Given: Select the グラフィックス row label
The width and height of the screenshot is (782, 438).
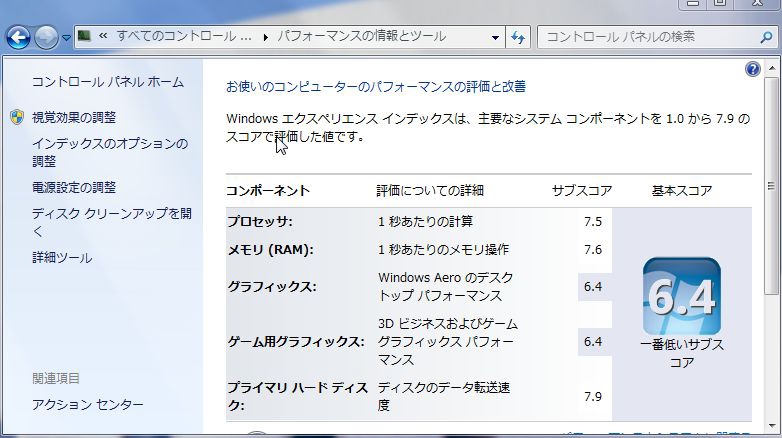Looking at the screenshot, I should click(272, 287).
